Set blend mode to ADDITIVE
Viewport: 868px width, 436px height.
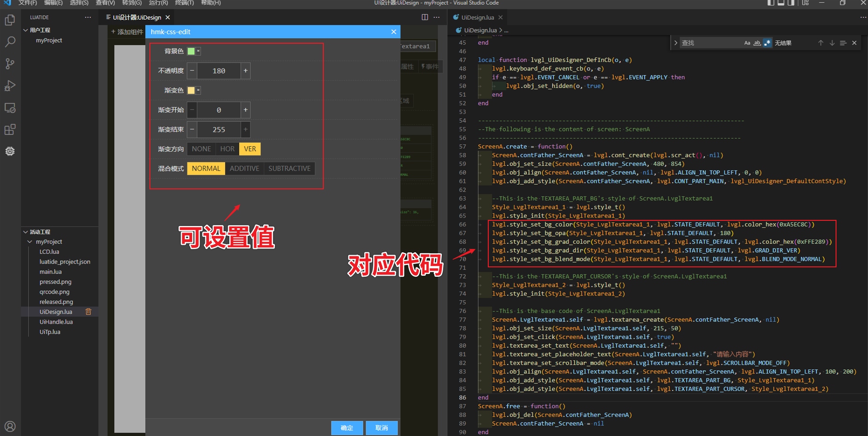click(244, 169)
